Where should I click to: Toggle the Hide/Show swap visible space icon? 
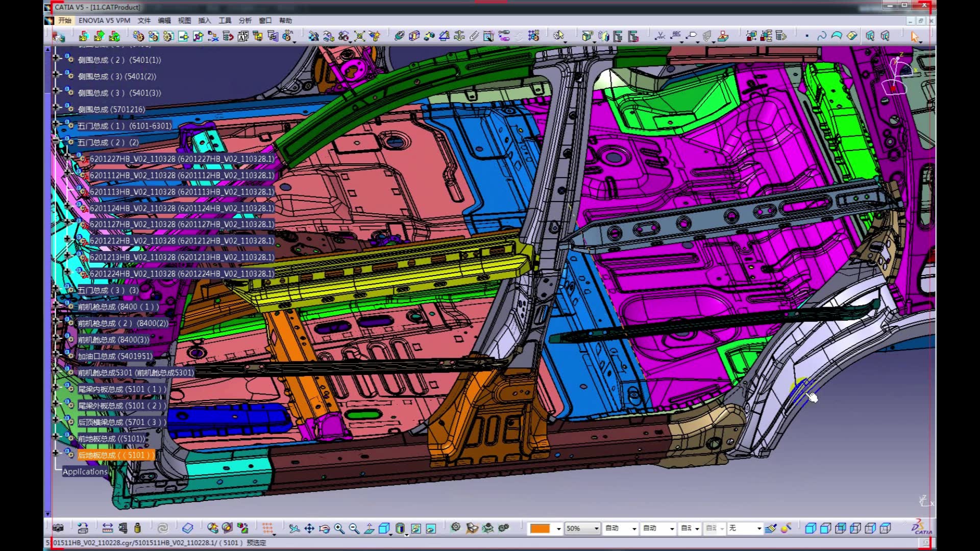[x=431, y=529]
